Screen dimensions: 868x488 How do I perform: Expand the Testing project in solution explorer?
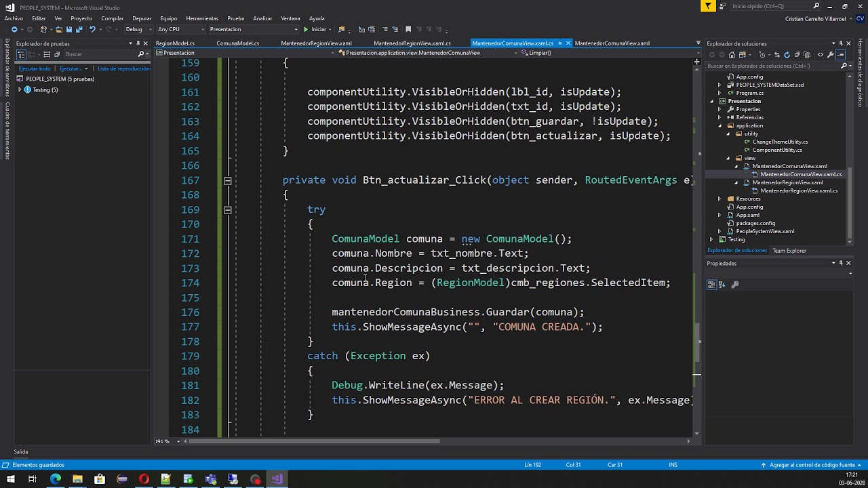(x=712, y=239)
